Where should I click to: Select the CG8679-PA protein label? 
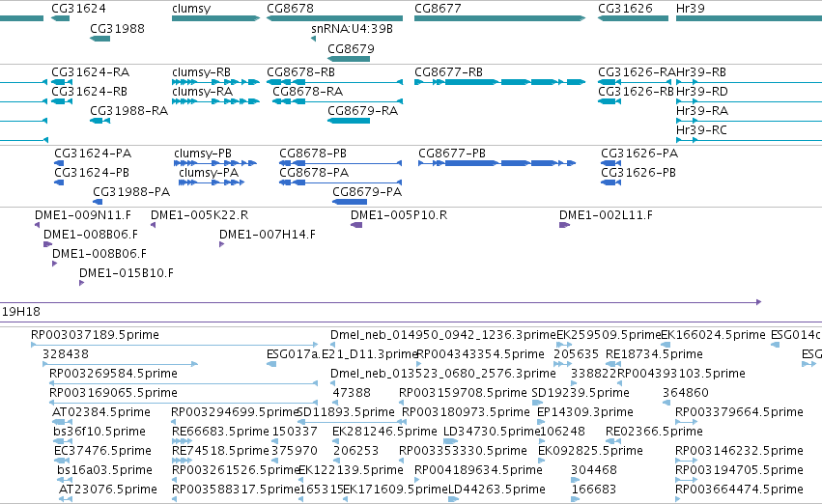[x=367, y=192]
